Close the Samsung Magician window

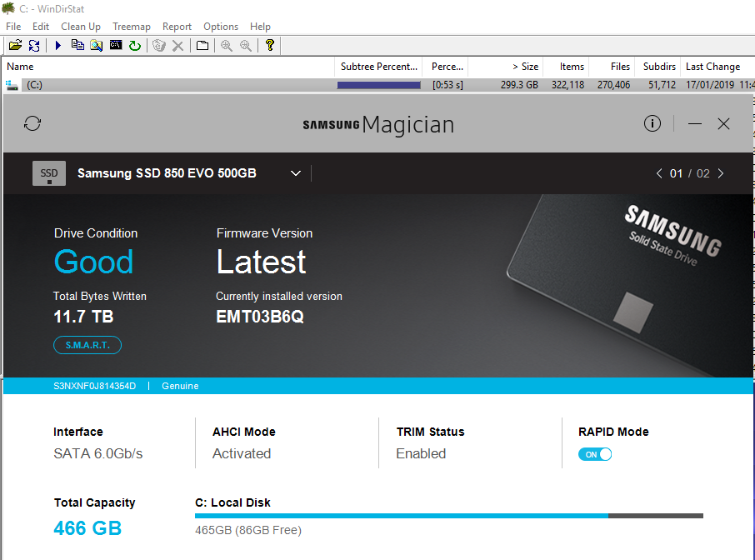click(723, 123)
